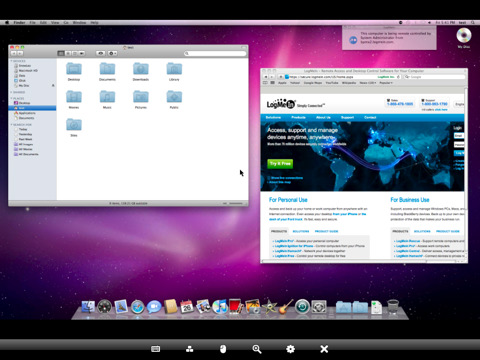Open iCal calendar icon in the Dock
This screenshot has height=360, width=480.
(187, 307)
